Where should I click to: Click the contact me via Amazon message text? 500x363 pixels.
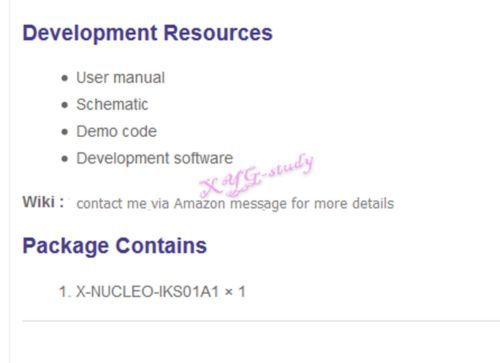(235, 203)
